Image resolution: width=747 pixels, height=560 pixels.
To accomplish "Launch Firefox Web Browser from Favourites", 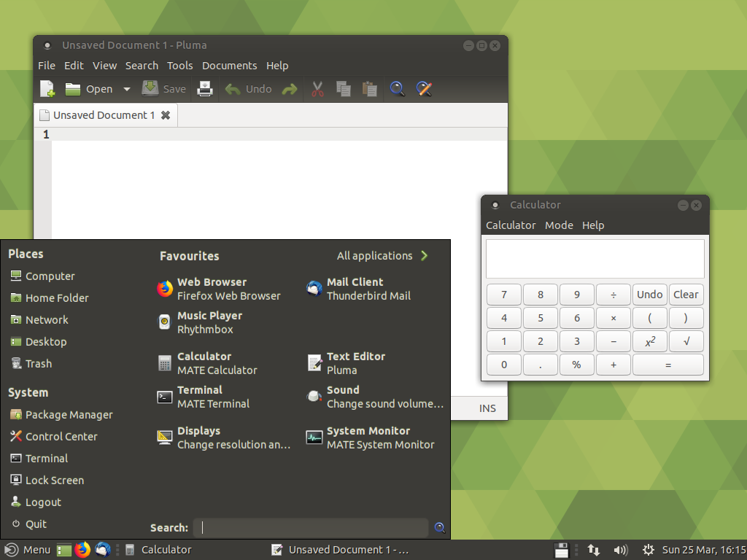I will [219, 289].
